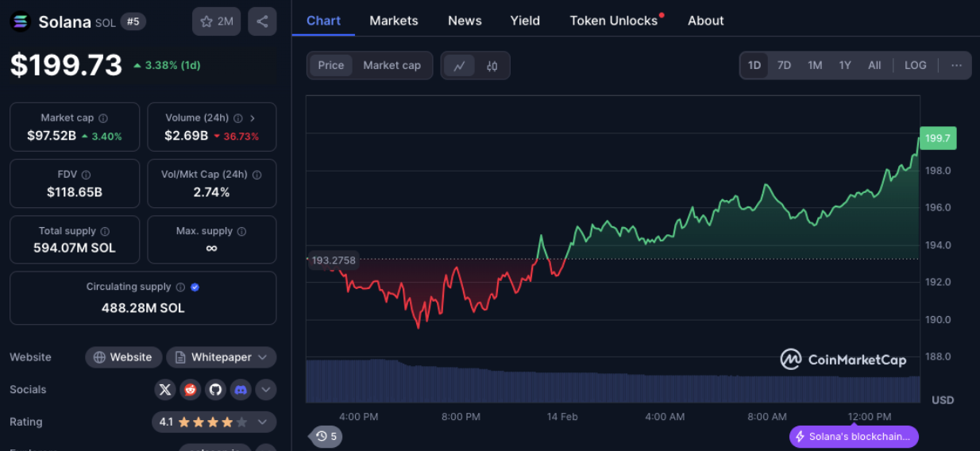Select the line chart view icon
980x451 pixels.
coord(459,66)
